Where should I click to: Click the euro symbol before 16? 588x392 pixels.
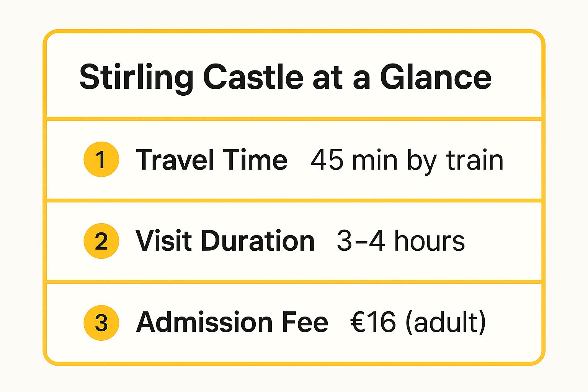358,322
